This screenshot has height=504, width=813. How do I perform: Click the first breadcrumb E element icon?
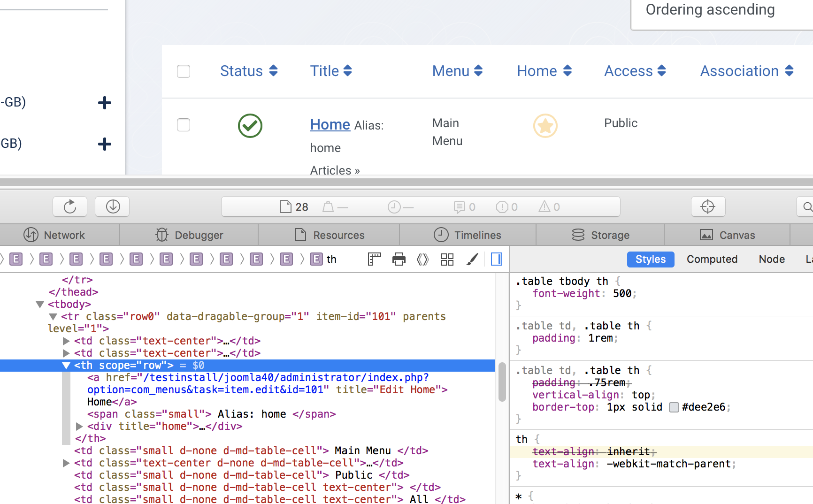pyautogui.click(x=16, y=259)
